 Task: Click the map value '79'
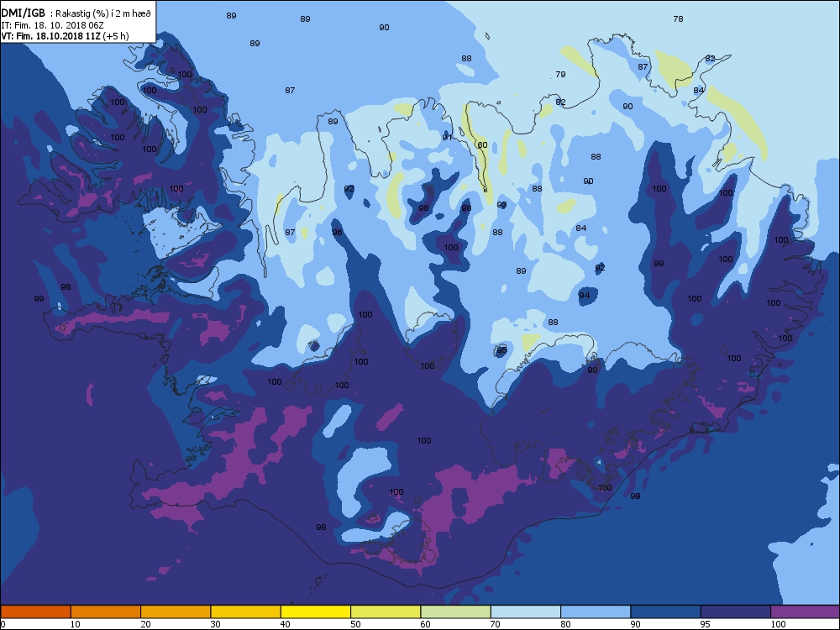(x=560, y=75)
